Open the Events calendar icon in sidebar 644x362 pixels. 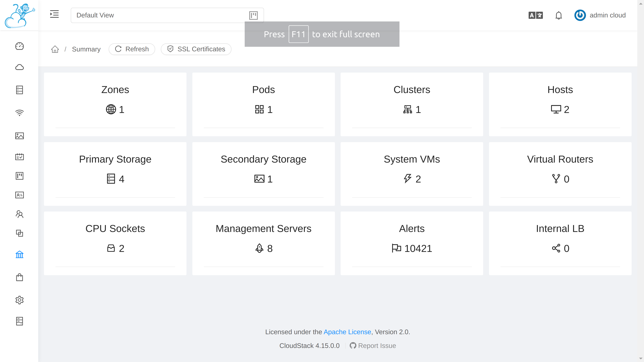click(19, 157)
